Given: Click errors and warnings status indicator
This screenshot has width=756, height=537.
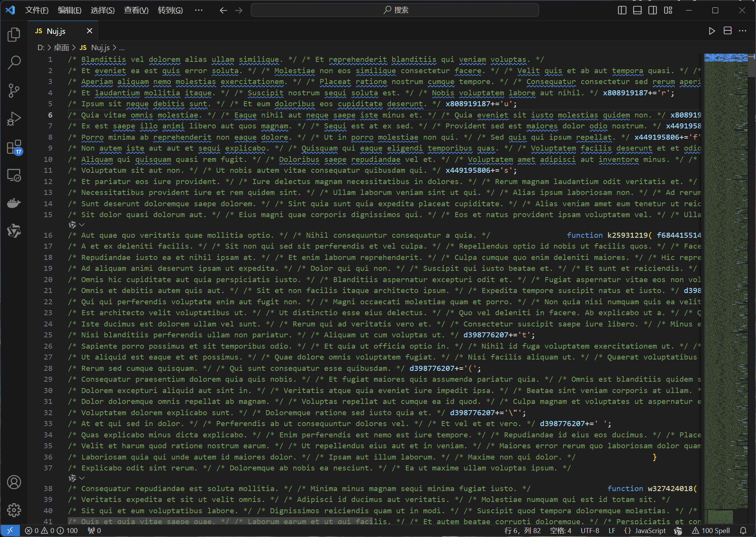Looking at the screenshot, I should [51, 530].
